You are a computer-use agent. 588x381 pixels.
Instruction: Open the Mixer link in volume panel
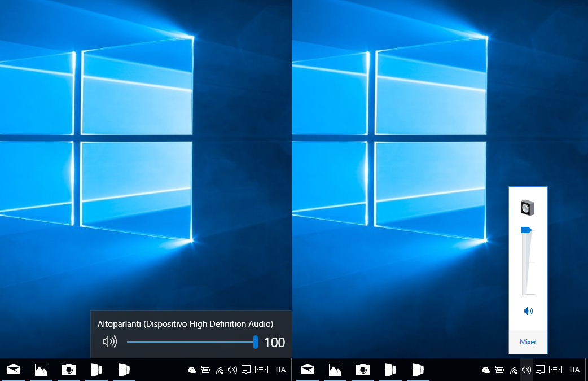tap(528, 342)
